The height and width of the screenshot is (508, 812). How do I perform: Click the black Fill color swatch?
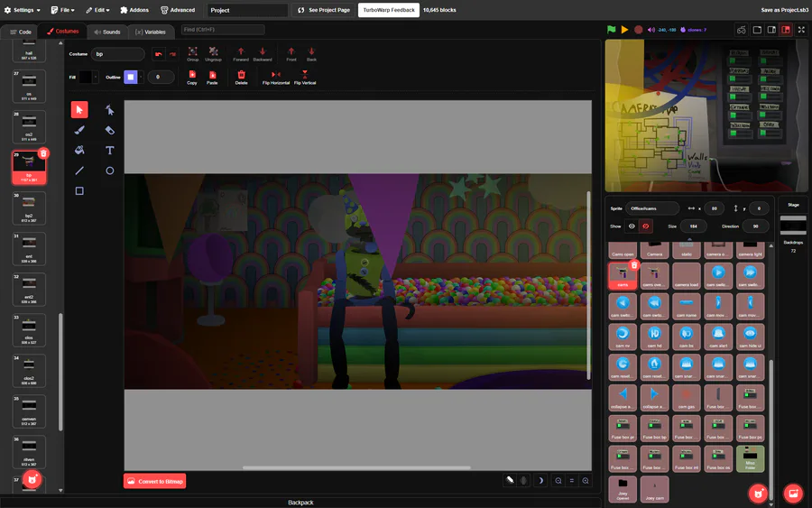[85, 78]
